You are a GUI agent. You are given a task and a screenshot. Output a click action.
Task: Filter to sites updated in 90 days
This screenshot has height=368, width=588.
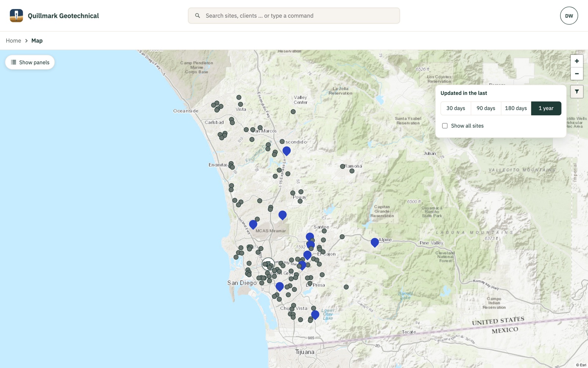pos(486,108)
